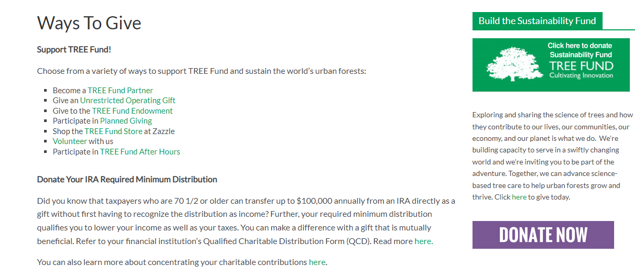Visit the TREE Fund Store link
Viewport: 644px width, 276px height.
pos(113,131)
